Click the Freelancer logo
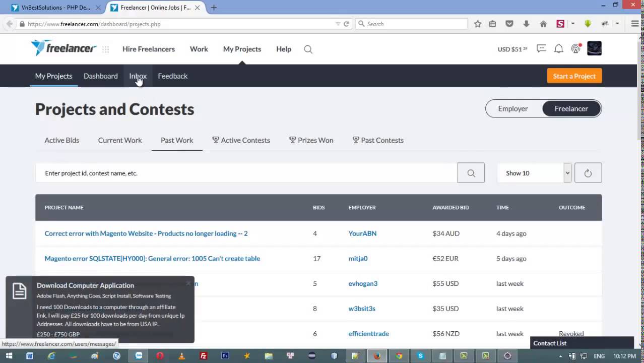 click(x=63, y=48)
